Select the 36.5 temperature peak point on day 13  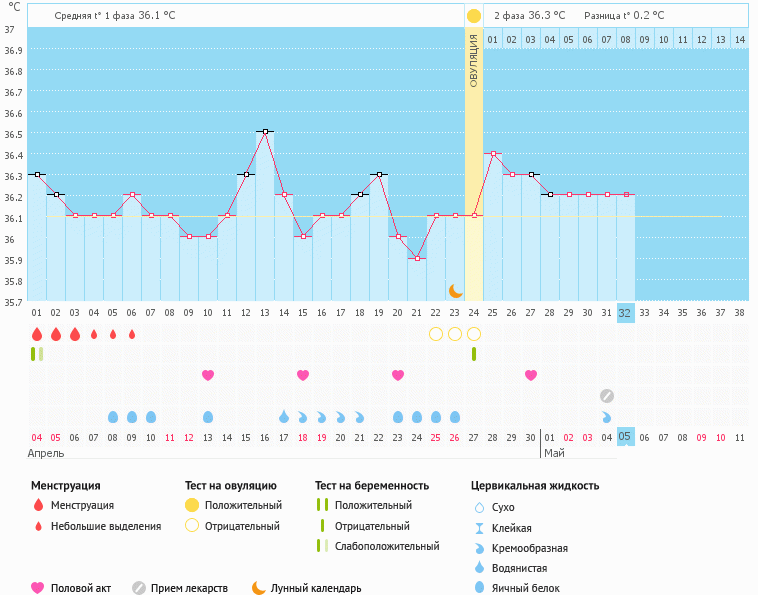pos(265,131)
